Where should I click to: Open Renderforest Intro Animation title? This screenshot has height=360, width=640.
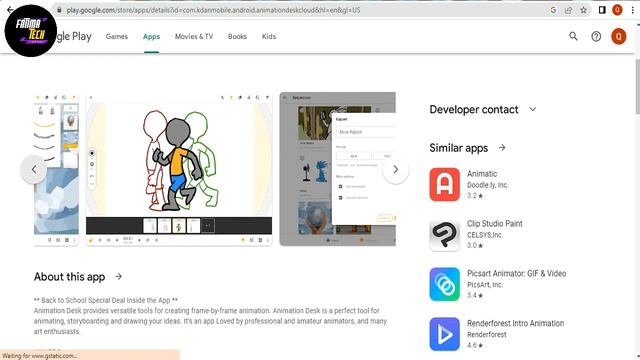pyautogui.click(x=516, y=323)
